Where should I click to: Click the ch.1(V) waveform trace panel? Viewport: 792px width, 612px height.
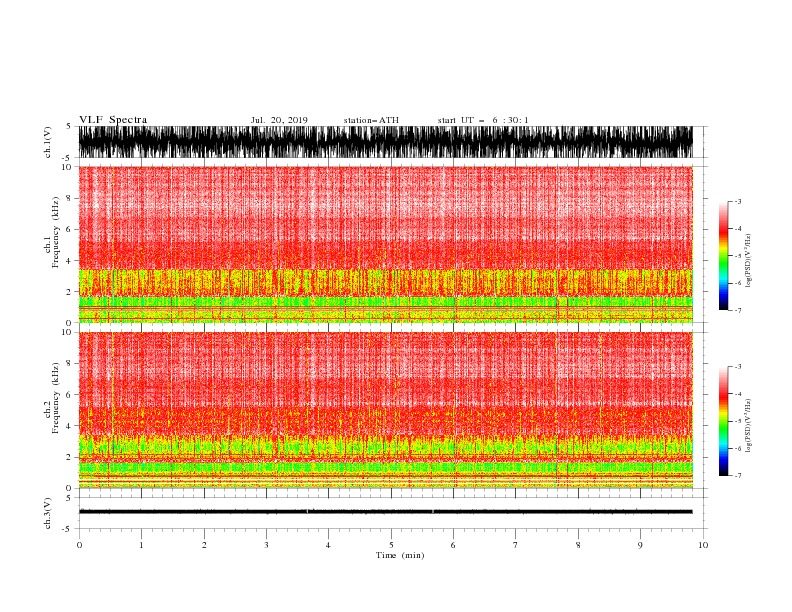[386, 142]
